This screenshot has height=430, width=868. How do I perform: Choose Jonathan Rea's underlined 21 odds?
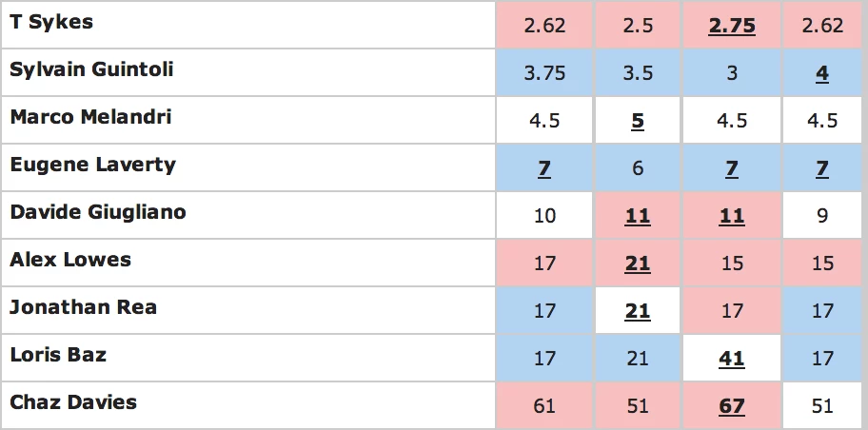[638, 311]
